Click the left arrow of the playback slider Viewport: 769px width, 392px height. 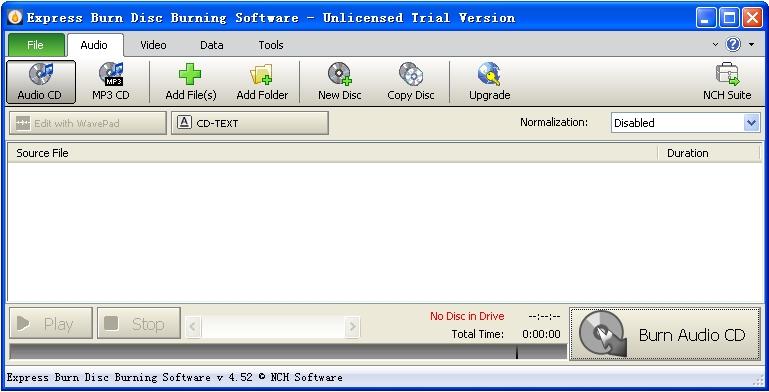pyautogui.click(x=193, y=326)
